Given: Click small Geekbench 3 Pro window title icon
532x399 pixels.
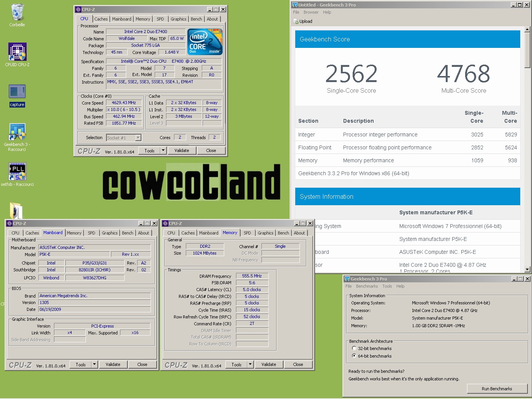Looking at the screenshot, I should click(347, 279).
